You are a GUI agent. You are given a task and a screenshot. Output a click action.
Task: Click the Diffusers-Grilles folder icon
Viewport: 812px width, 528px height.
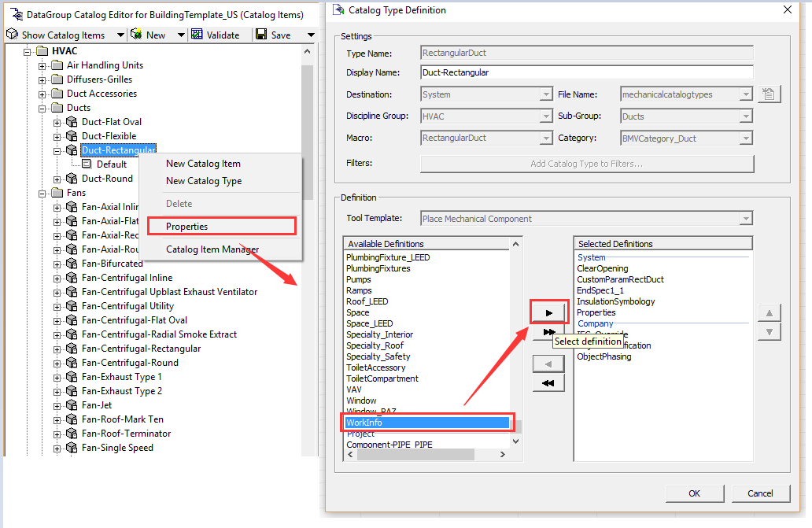[57, 79]
